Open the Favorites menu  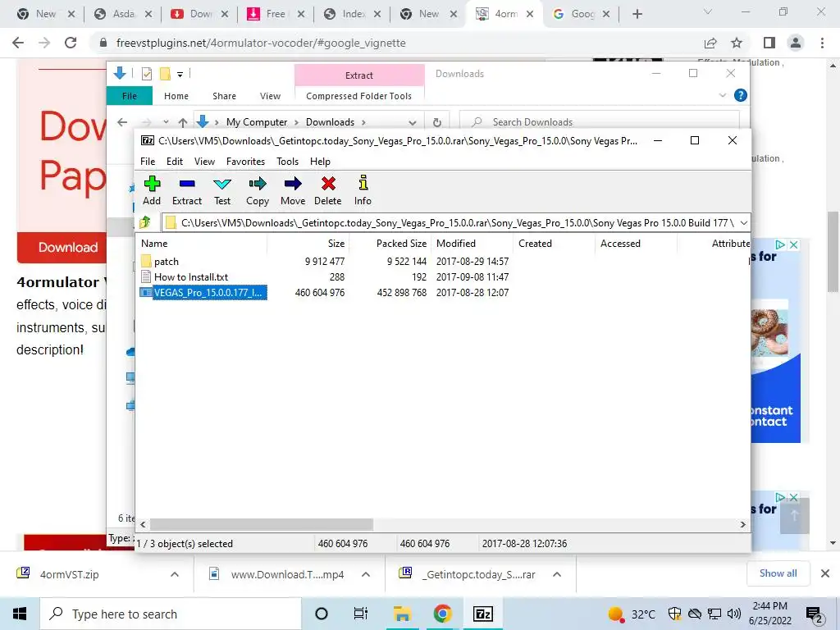click(x=245, y=162)
